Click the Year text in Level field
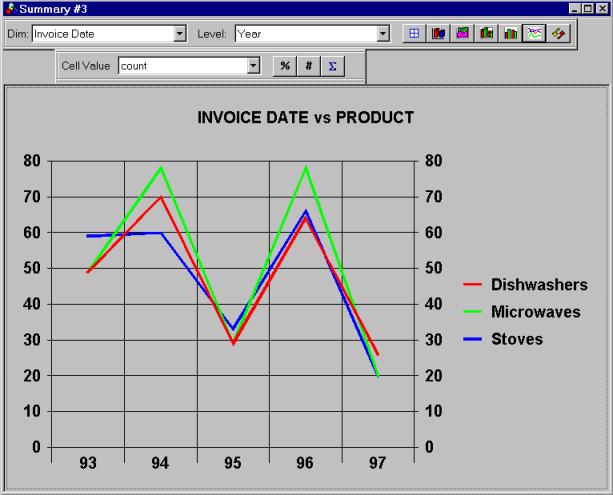The width and height of the screenshot is (613, 495). pos(250,34)
